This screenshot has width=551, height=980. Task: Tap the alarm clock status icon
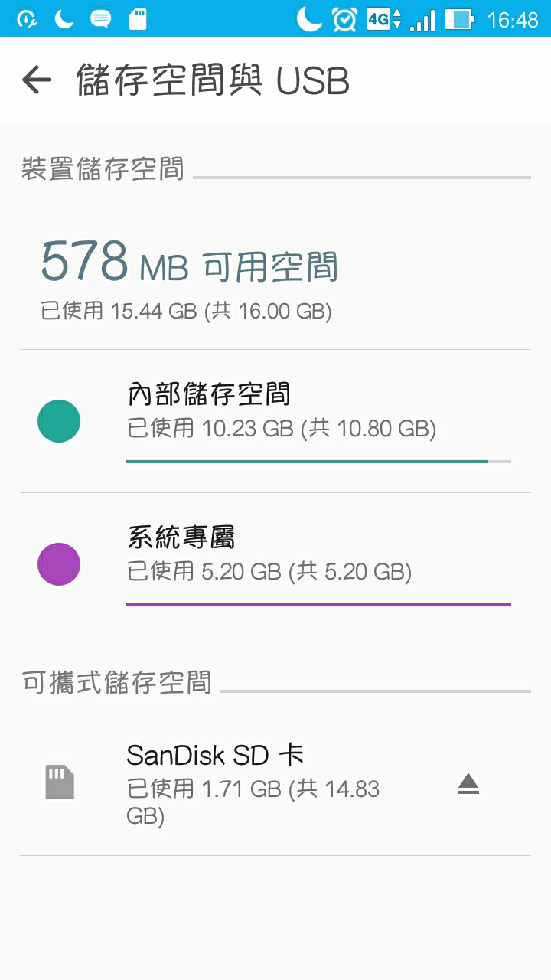tap(344, 18)
